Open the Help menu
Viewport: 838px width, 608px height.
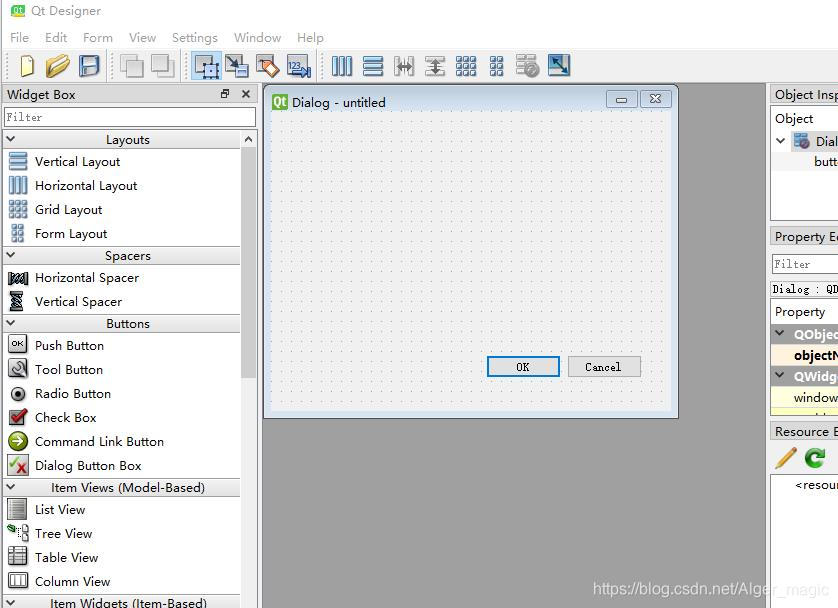point(311,37)
